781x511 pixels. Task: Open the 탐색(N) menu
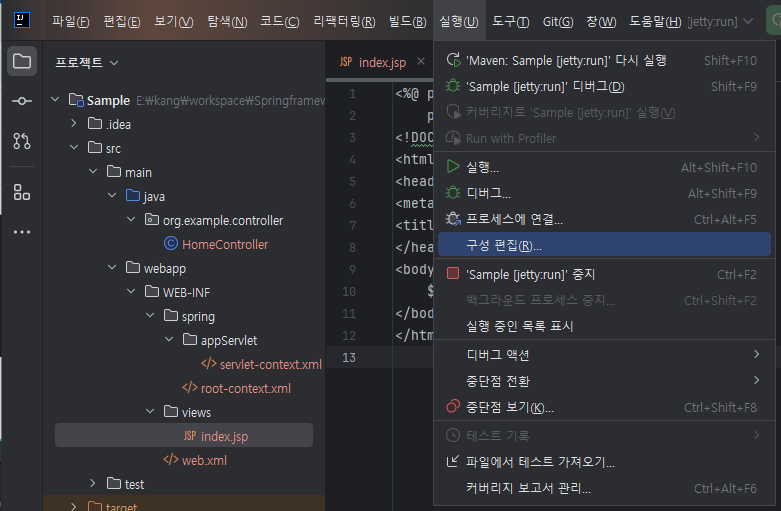pyautogui.click(x=227, y=21)
